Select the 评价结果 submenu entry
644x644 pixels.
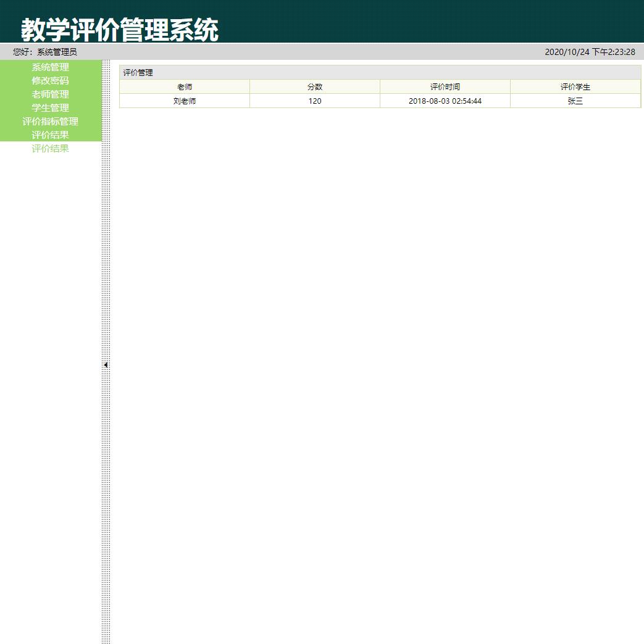tap(50, 148)
